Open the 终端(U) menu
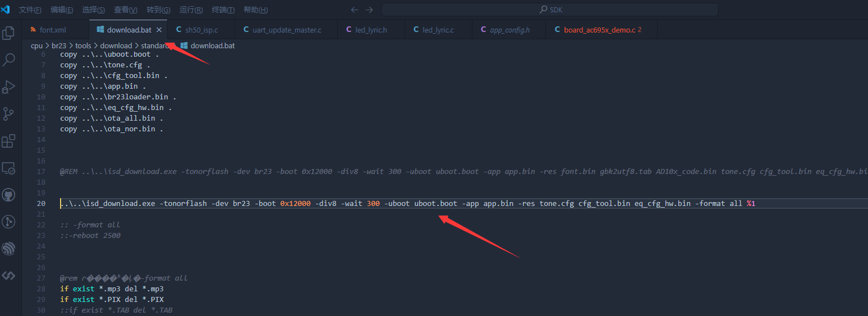Viewport: 868px width, 316px height. (x=223, y=10)
